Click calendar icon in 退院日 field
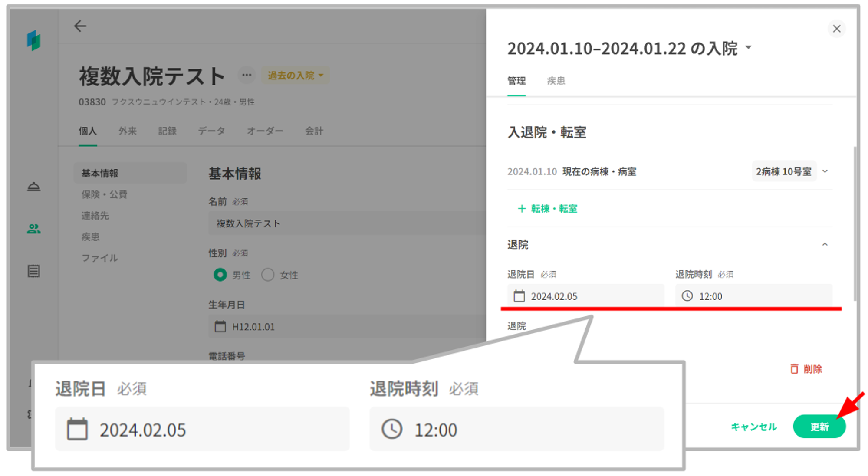The width and height of the screenshot is (868, 476). pos(519,296)
